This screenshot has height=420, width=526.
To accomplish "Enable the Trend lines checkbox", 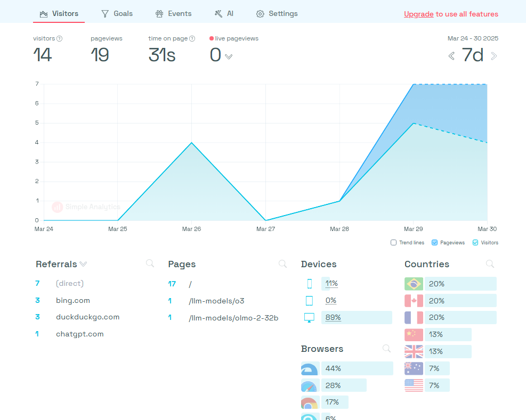I will coord(394,242).
